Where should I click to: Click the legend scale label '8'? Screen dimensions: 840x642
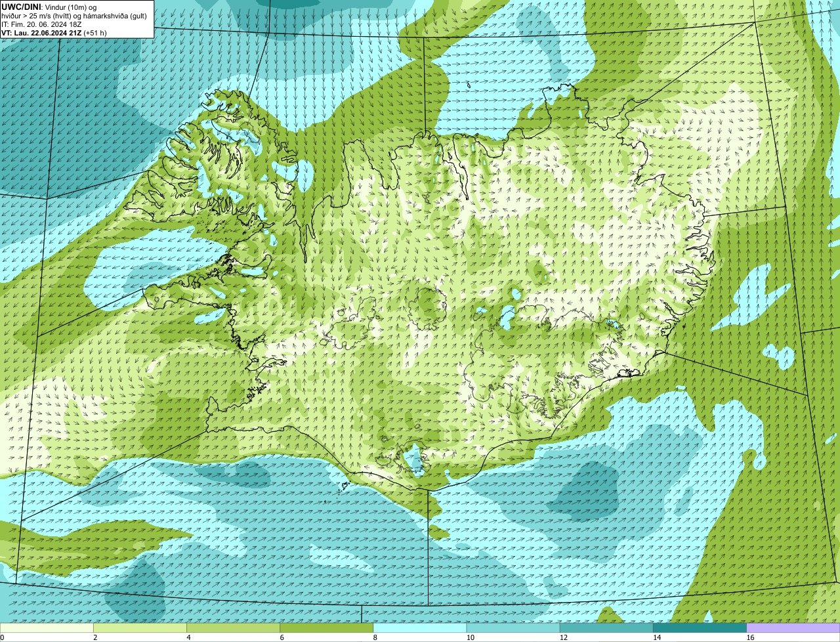(375, 637)
